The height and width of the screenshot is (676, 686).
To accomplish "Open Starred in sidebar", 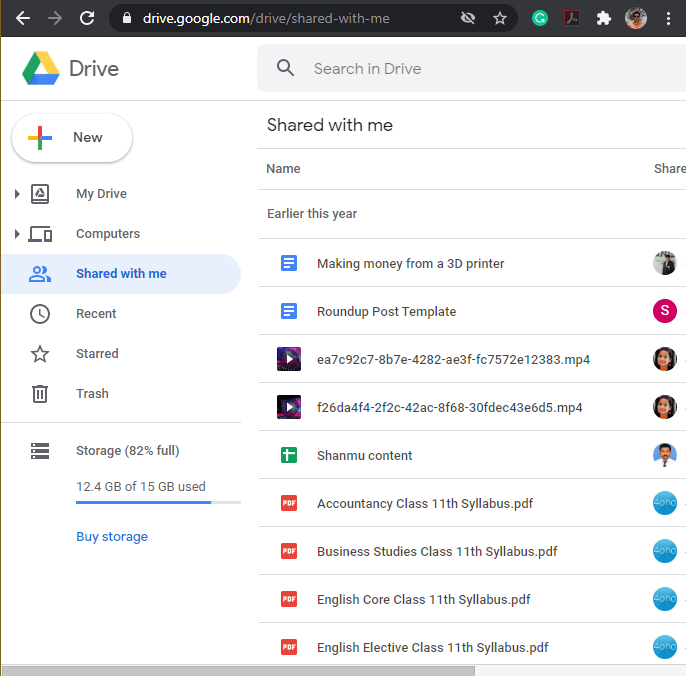I will coord(97,354).
